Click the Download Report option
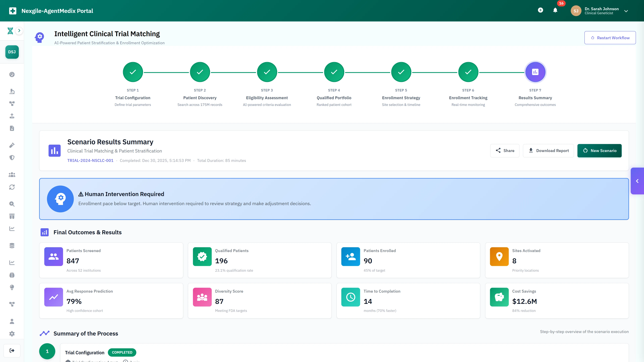Viewport: 644px width, 362px height. pyautogui.click(x=548, y=150)
